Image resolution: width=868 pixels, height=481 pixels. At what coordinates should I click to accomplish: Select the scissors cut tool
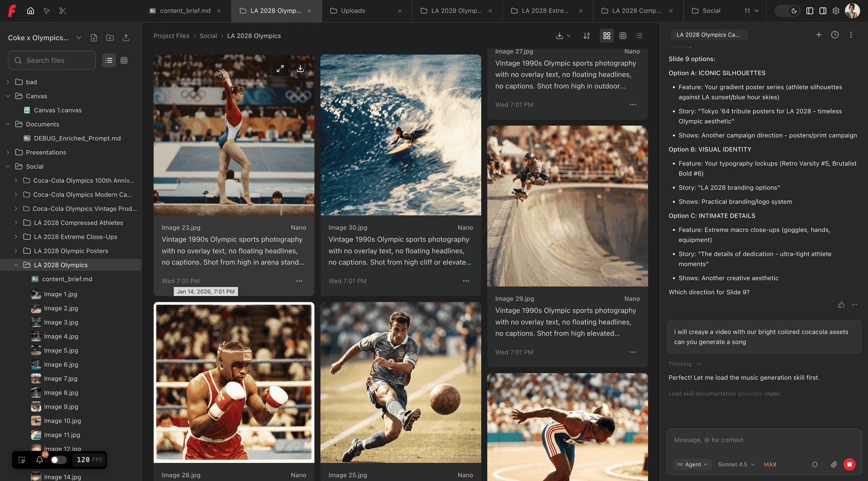pos(62,11)
